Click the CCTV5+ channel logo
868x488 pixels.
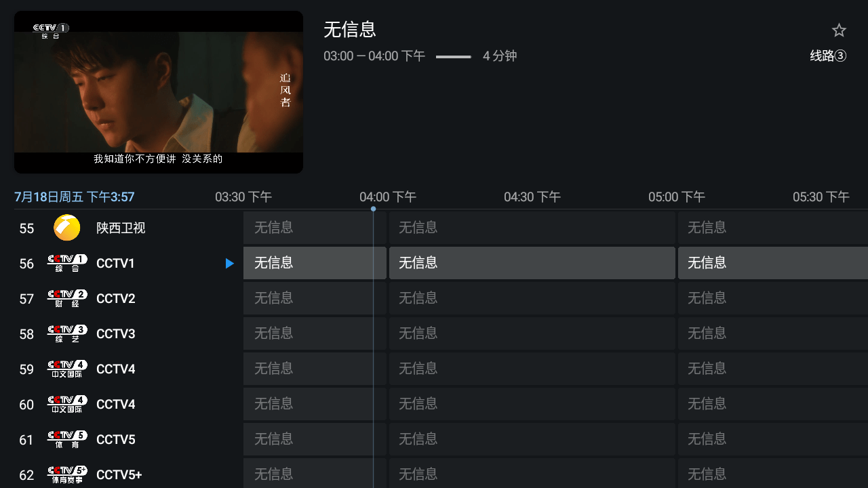[x=66, y=474]
